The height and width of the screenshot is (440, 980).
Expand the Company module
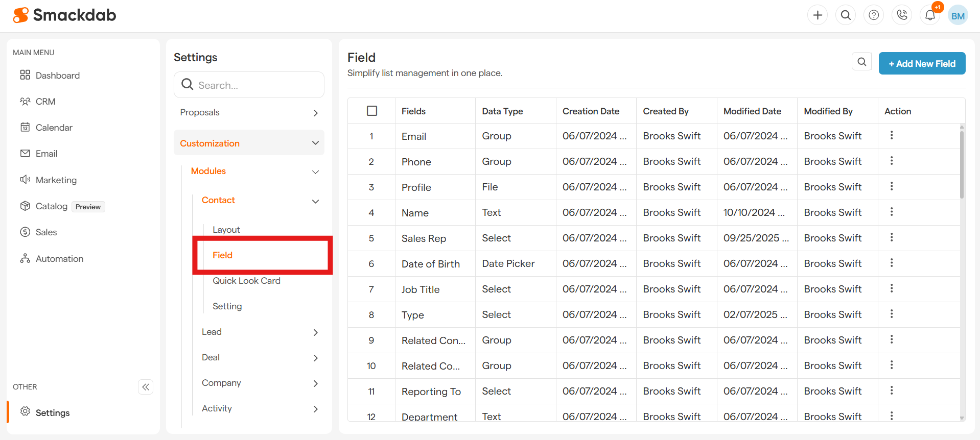[315, 383]
